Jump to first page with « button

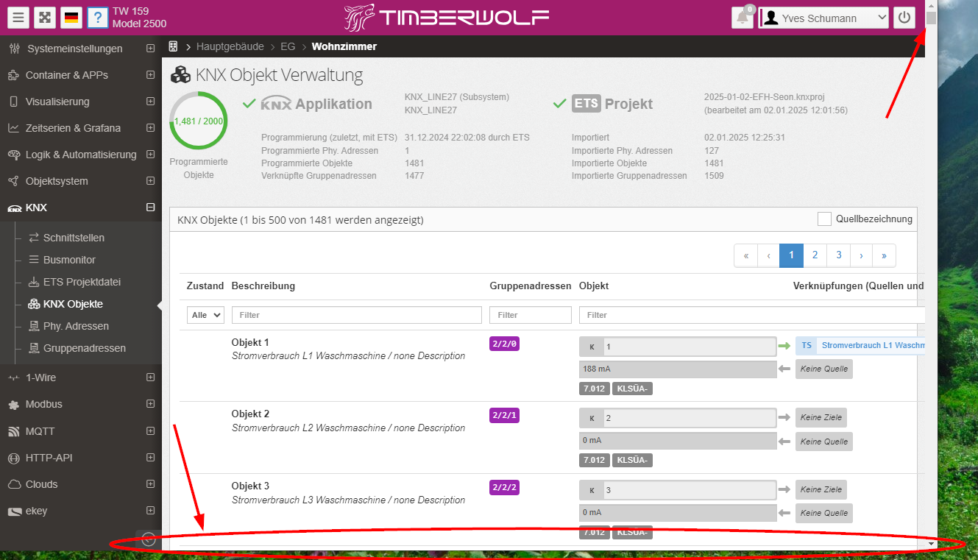click(745, 255)
